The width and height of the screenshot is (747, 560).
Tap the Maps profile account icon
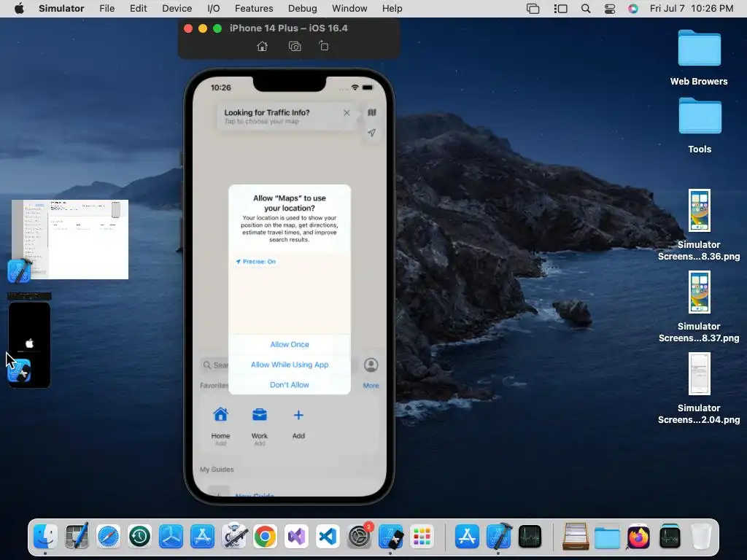pos(371,365)
